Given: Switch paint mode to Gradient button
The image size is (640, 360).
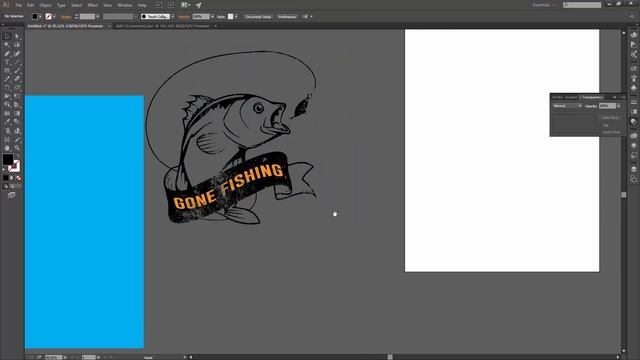Looking at the screenshot, I should (x=12, y=178).
